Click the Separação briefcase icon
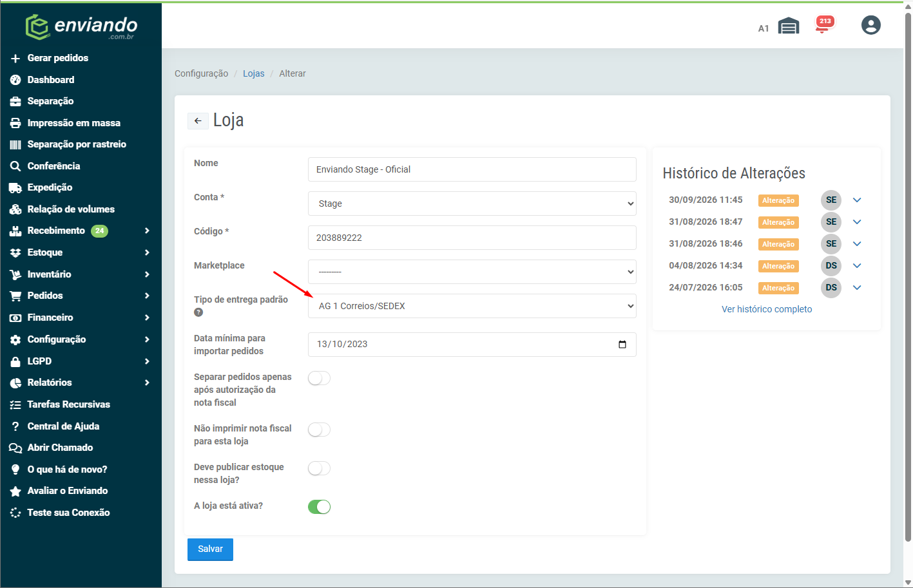Image resolution: width=913 pixels, height=588 pixels. [x=15, y=101]
